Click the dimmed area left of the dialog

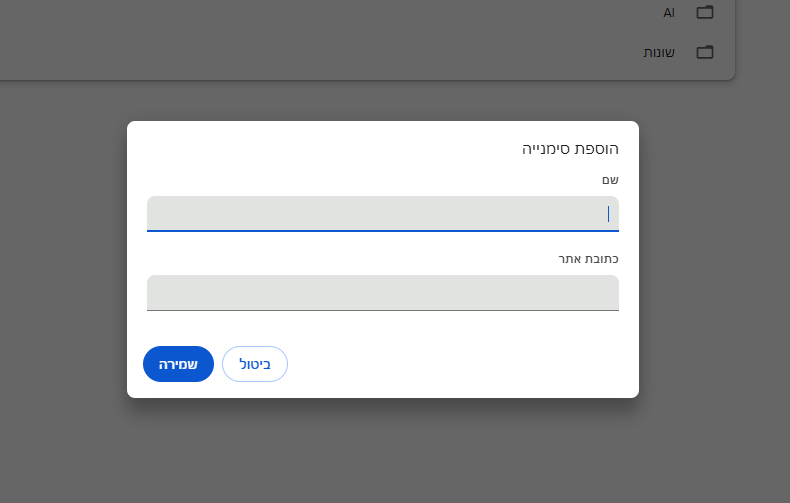pos(63,260)
